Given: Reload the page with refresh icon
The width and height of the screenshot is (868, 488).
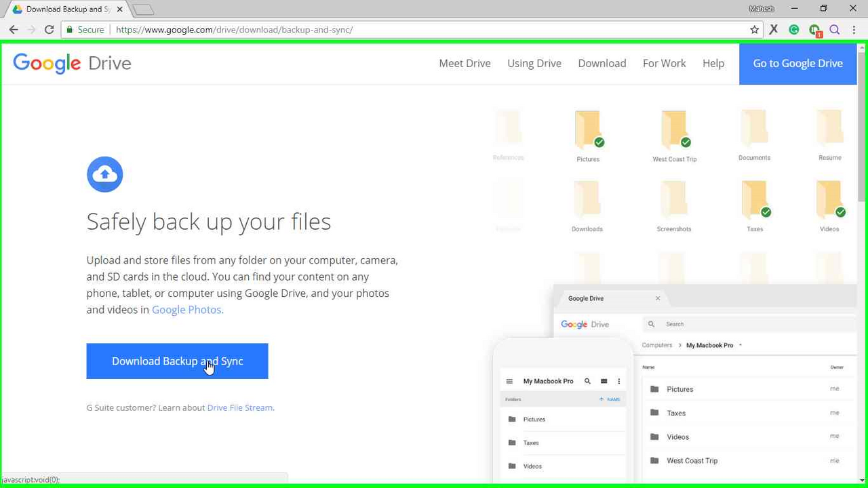Looking at the screenshot, I should (x=49, y=30).
